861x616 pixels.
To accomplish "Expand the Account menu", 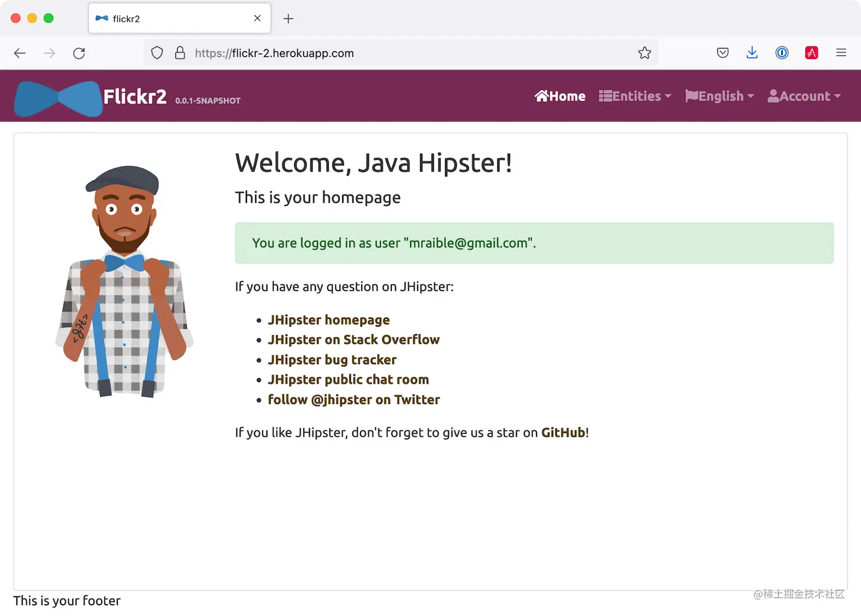I will point(803,96).
